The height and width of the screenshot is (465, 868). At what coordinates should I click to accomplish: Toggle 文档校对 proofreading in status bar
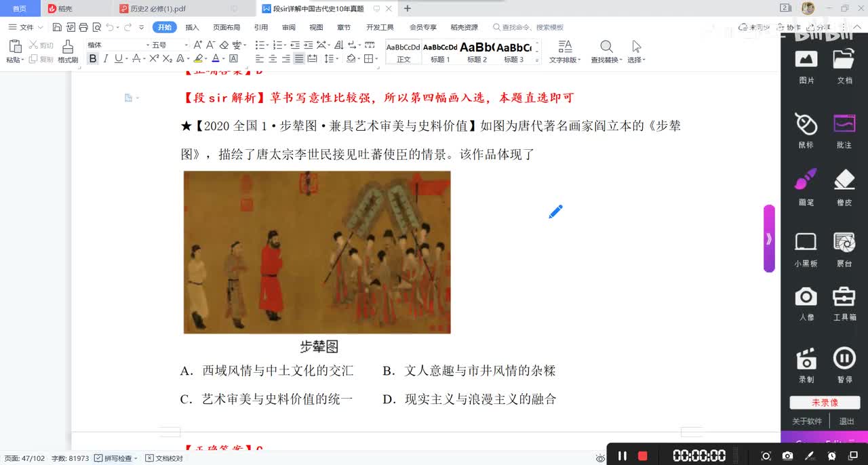164,458
